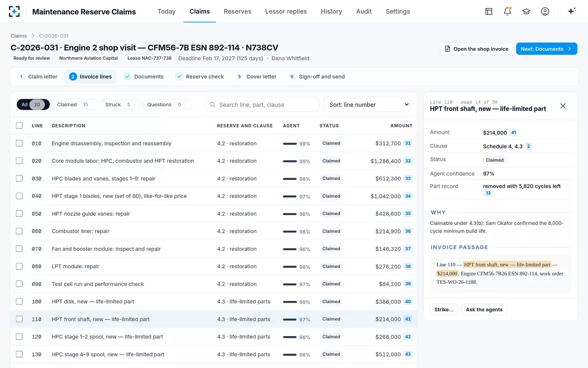Select the HPT disk line 100 checkbox
This screenshot has width=588, height=368.
tap(19, 301)
